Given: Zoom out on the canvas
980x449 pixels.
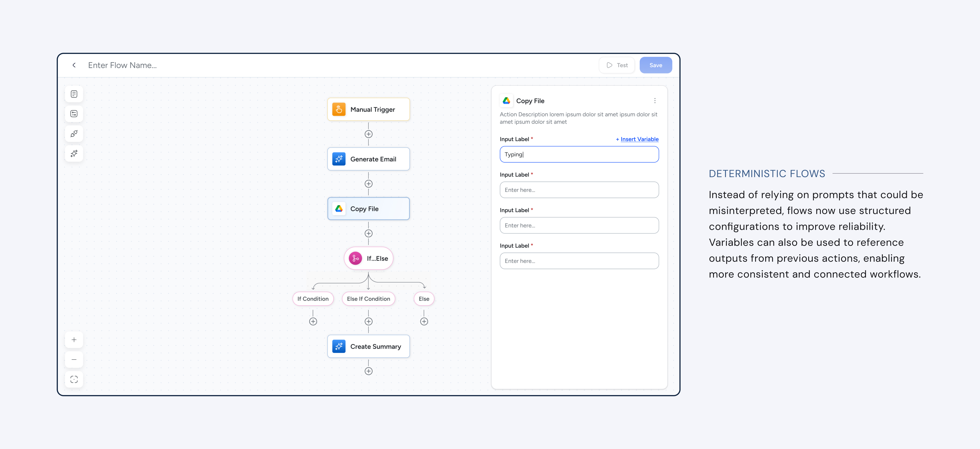Looking at the screenshot, I should click(x=74, y=359).
